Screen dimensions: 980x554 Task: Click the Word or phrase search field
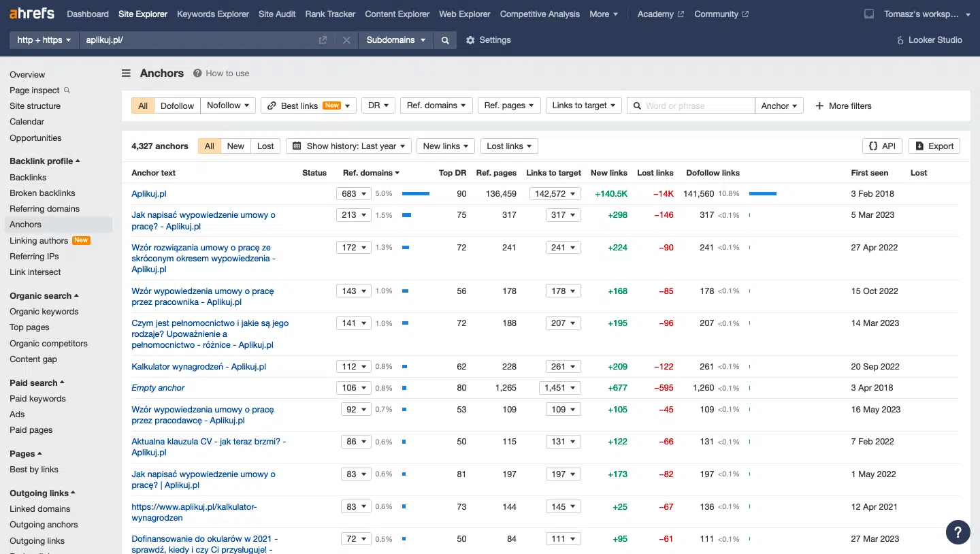pyautogui.click(x=691, y=105)
